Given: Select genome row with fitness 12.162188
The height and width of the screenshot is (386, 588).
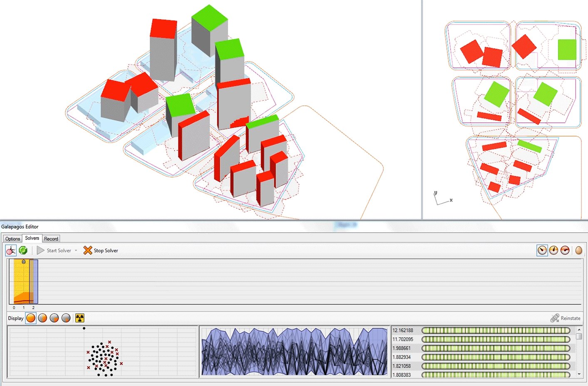Looking at the screenshot, I should pos(483,330).
